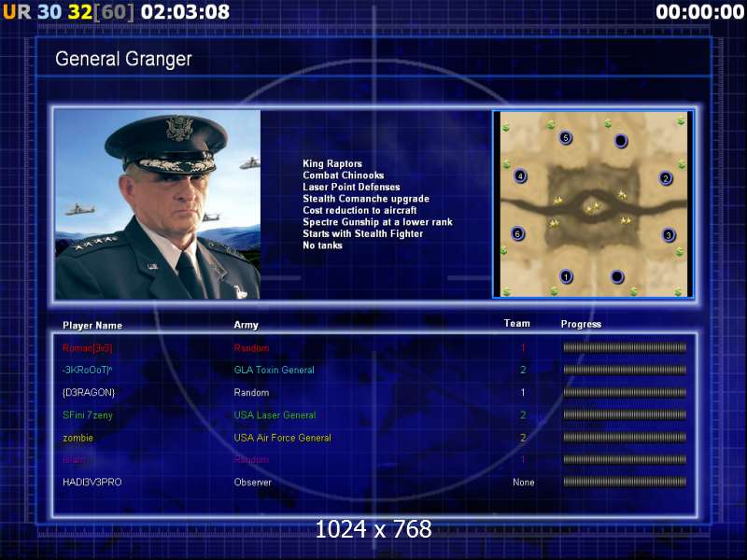
Task: Click the team 'None' value for HADI3V3PRO
Action: (x=523, y=482)
